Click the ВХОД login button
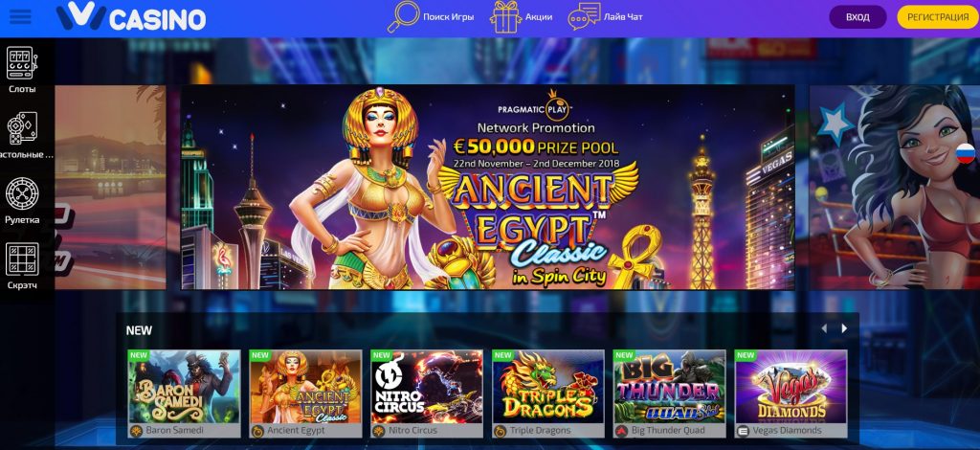The height and width of the screenshot is (450, 980). (857, 17)
